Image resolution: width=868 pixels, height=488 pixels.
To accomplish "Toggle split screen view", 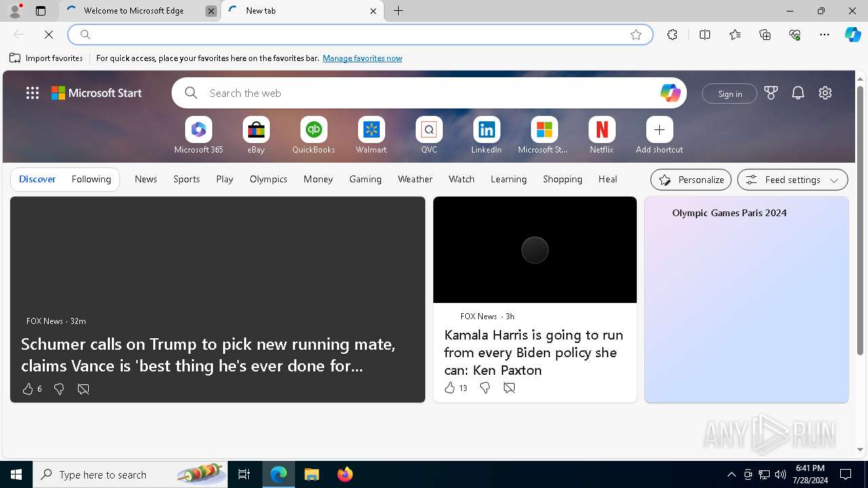I will pyautogui.click(x=705, y=35).
